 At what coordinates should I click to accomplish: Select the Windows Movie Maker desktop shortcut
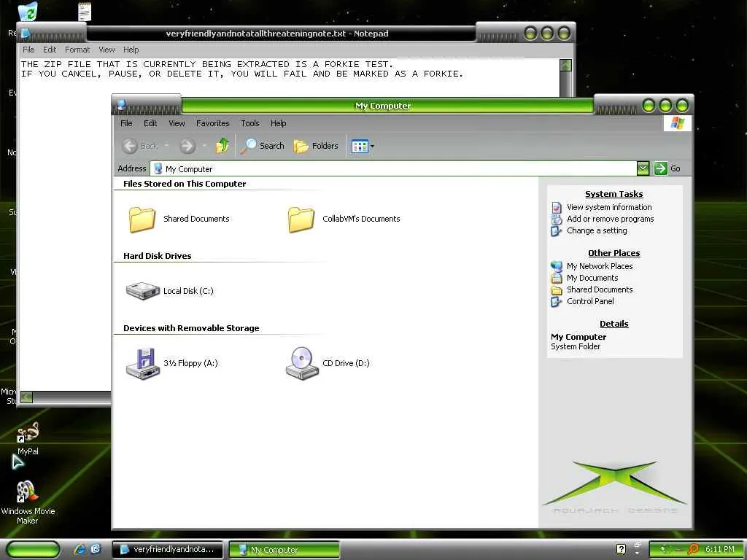point(28,502)
